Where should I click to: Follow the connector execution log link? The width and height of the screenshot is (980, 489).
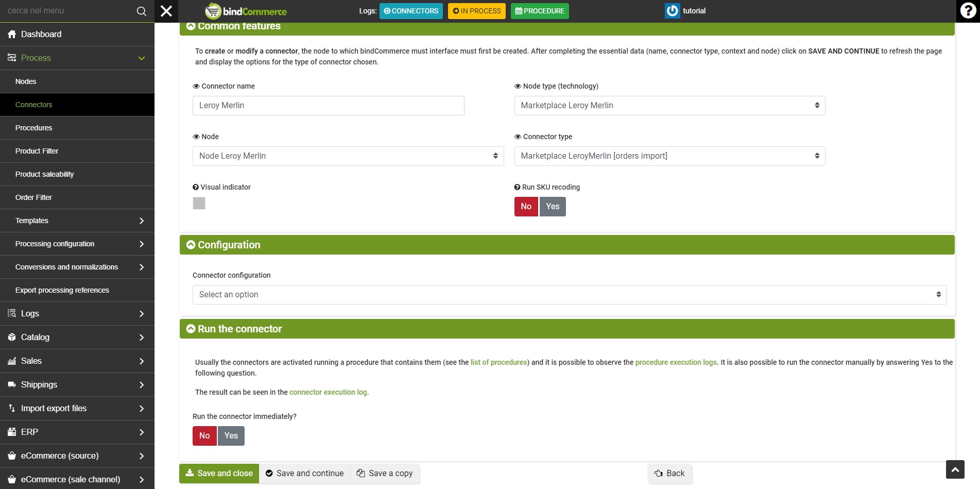pos(329,392)
